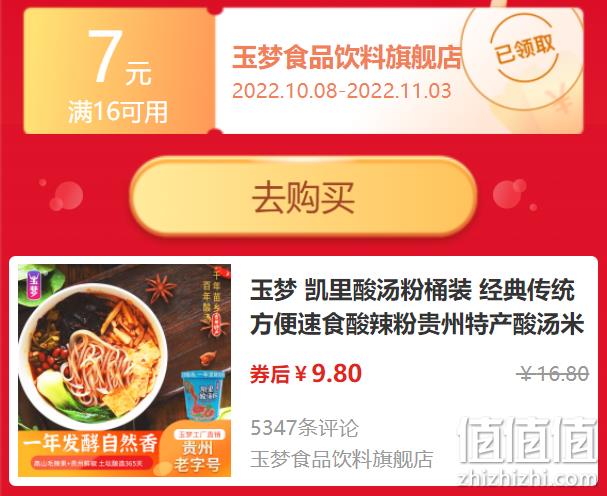
Task: Open 玉梦食品饮料旗舰店 coupon store name
Action: pos(347,57)
